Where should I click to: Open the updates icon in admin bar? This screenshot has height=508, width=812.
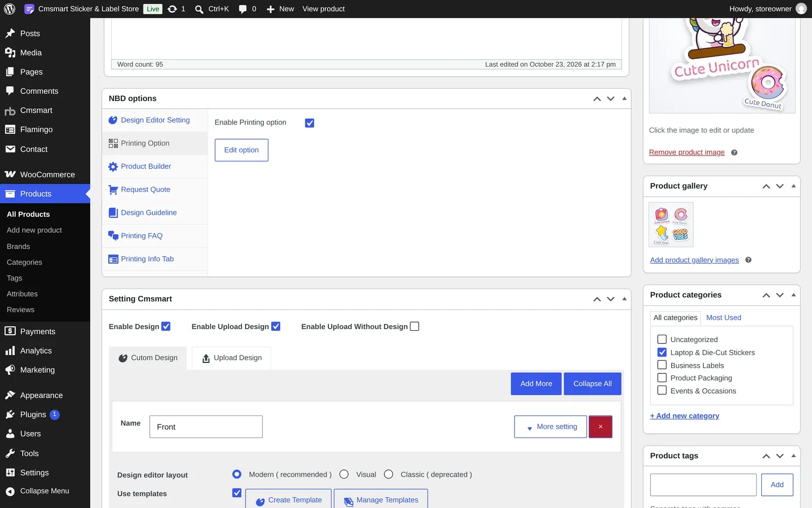coord(173,9)
